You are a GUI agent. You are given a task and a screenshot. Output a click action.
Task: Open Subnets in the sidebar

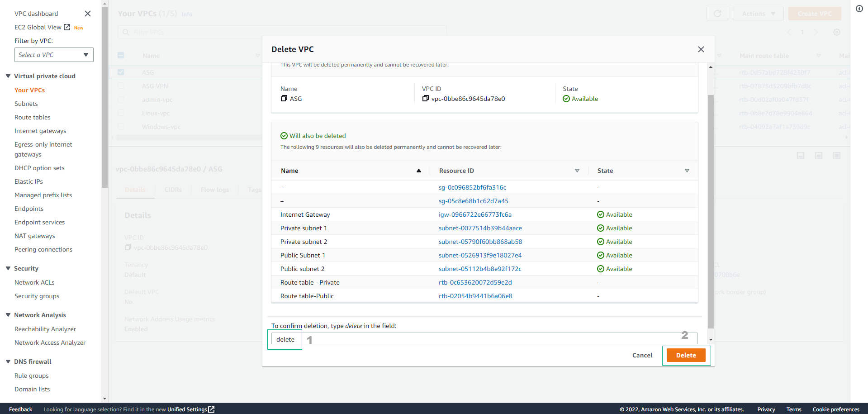pos(26,104)
